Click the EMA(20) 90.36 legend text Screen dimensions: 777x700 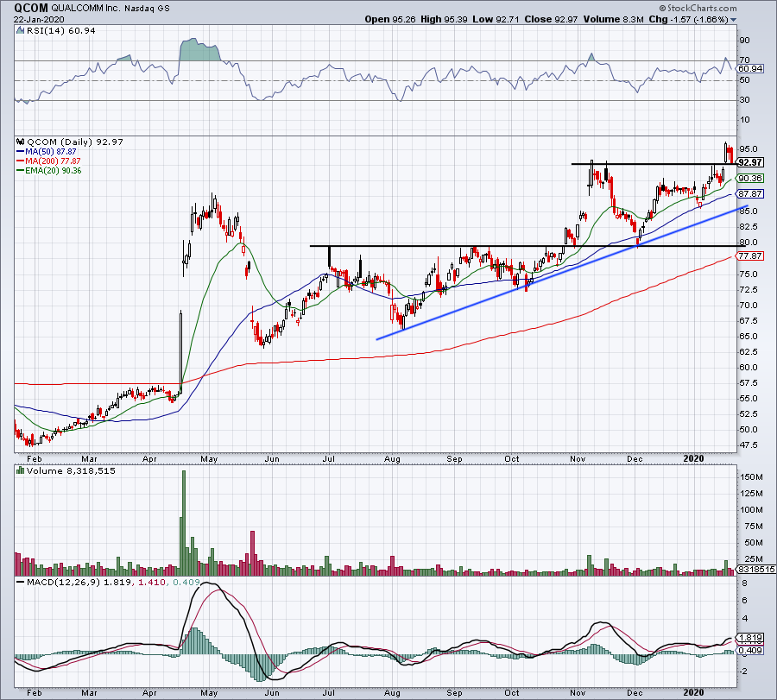click(54, 170)
